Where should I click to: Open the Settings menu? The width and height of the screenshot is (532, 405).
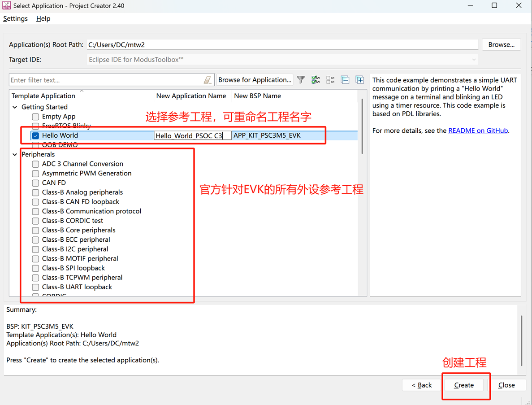[15, 18]
